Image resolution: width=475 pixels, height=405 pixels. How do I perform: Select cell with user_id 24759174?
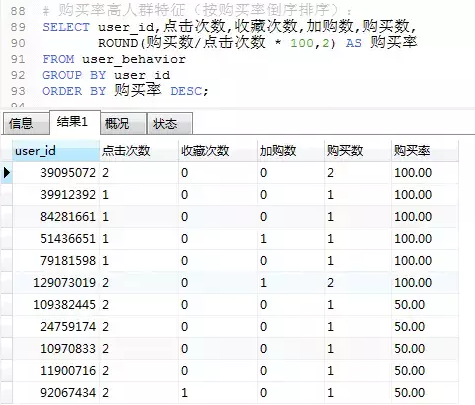(x=56, y=327)
